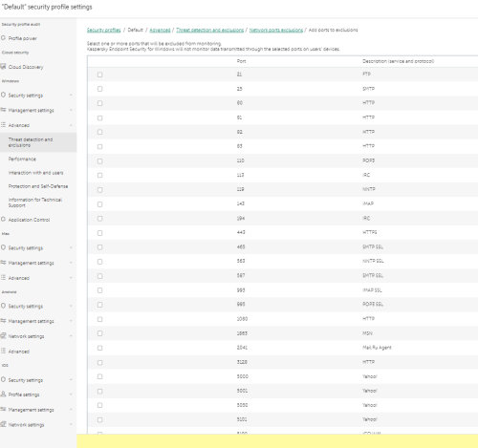The width and height of the screenshot is (478, 448).
Task: Expand iOS Network settings chevron
Action: pos(71,424)
